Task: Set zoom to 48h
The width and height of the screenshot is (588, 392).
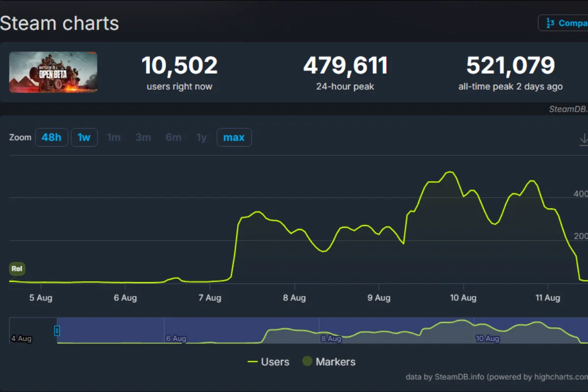Action: (x=51, y=137)
